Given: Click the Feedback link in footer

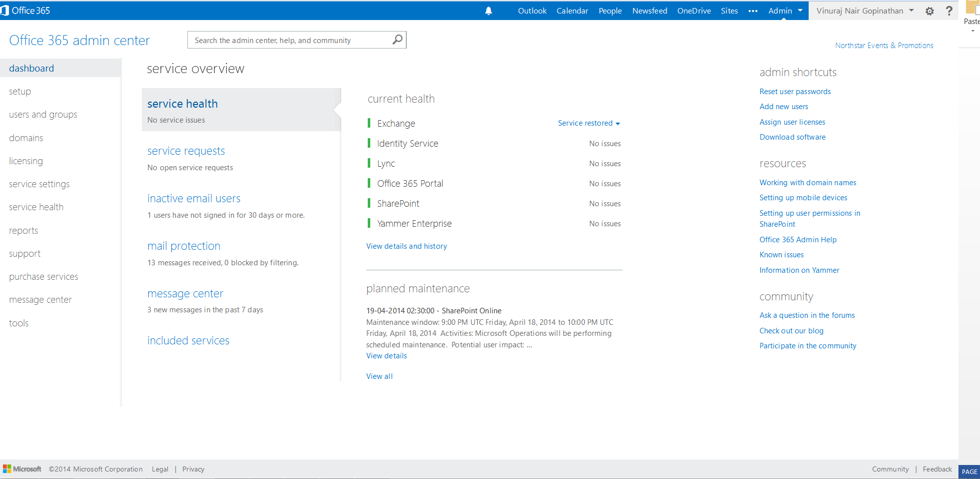Looking at the screenshot, I should click(937, 469).
